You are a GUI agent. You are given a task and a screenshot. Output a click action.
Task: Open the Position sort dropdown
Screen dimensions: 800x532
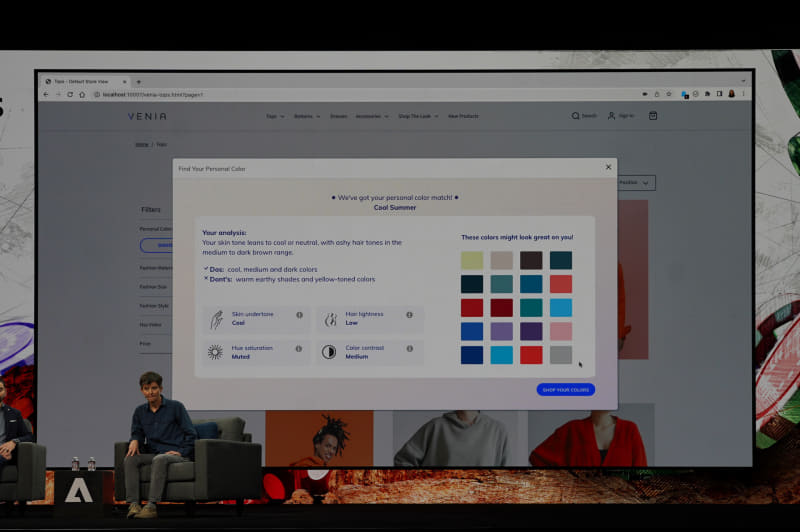tap(636, 183)
